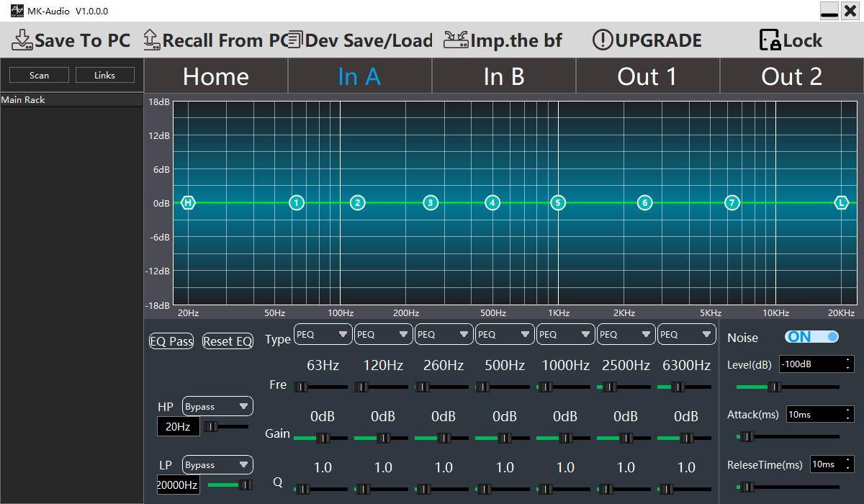Open the LP Bypass dropdown
Screen dimensions: 864x504
[217, 464]
